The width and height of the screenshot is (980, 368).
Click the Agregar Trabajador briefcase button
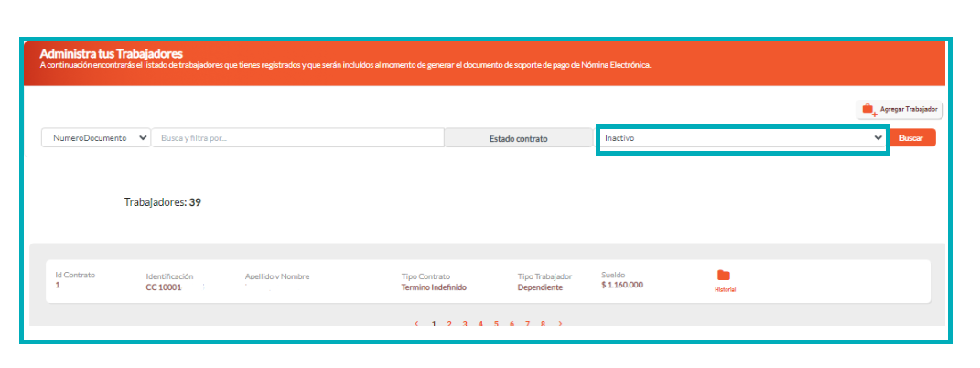point(899,110)
